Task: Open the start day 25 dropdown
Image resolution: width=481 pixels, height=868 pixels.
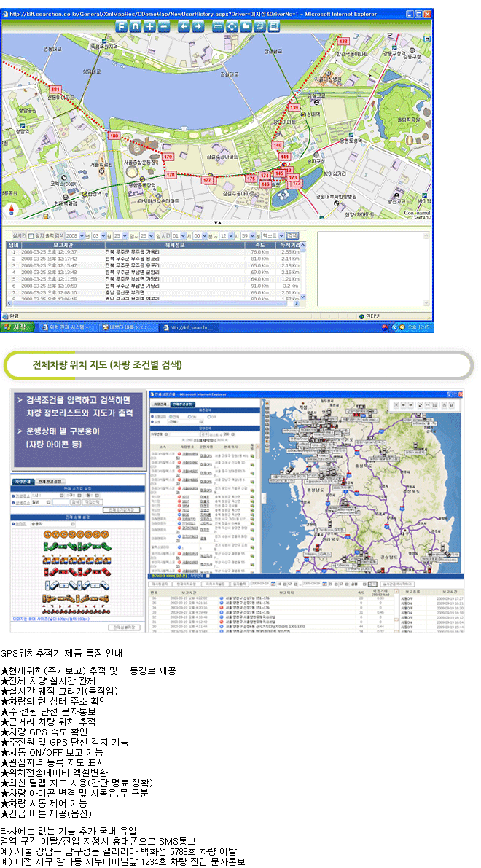Action: 121,235
